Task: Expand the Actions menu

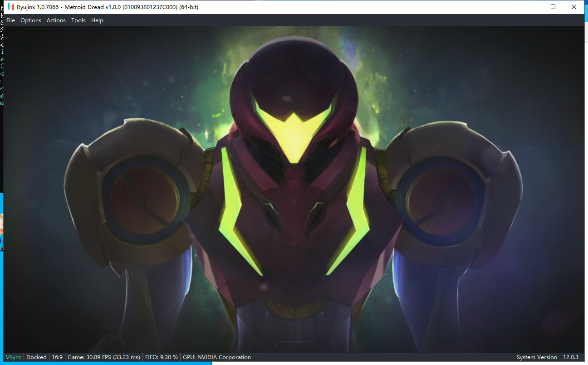Action: pos(56,20)
